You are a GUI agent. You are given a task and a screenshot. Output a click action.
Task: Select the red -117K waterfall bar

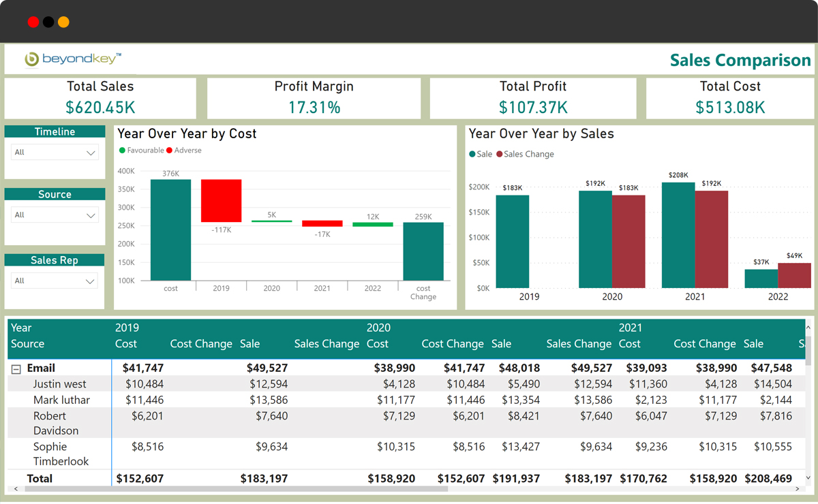click(x=221, y=200)
